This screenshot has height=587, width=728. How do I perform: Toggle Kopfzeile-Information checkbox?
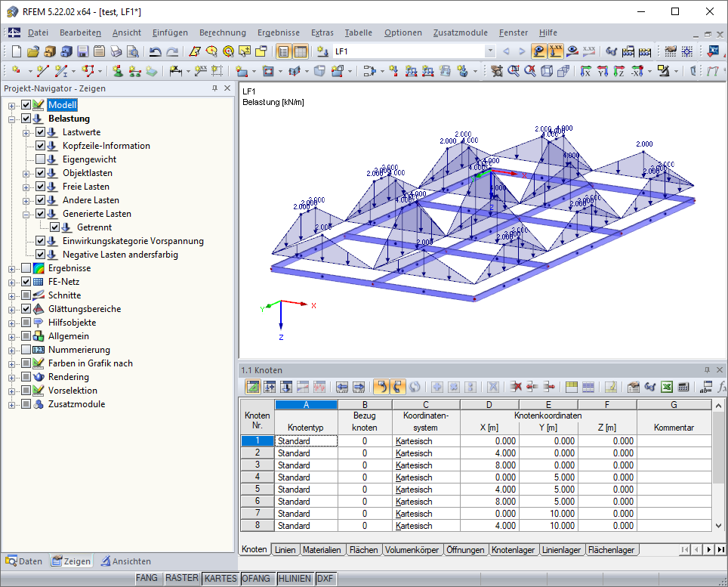(40, 145)
